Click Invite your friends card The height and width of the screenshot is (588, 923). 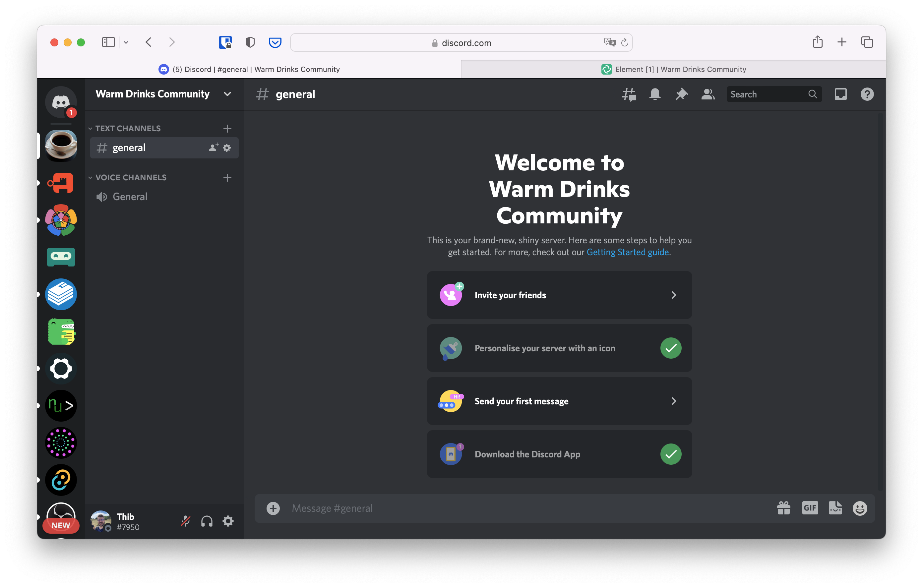(x=559, y=295)
